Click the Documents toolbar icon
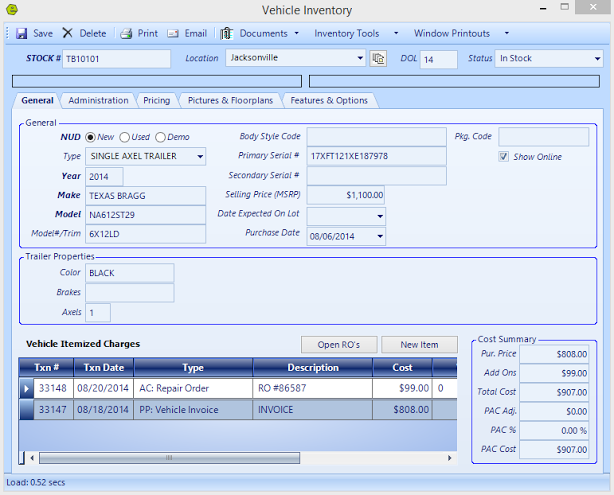This screenshot has width=614, height=495. pos(228,33)
